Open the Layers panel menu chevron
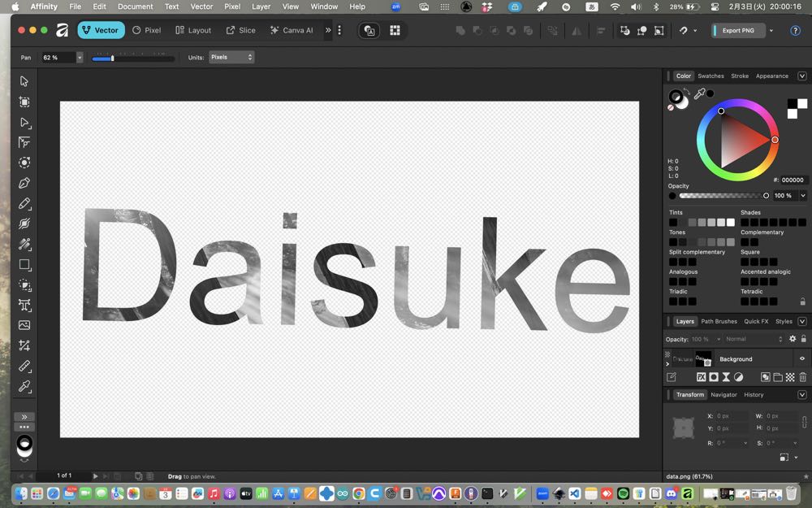The image size is (812, 508). pos(802,321)
